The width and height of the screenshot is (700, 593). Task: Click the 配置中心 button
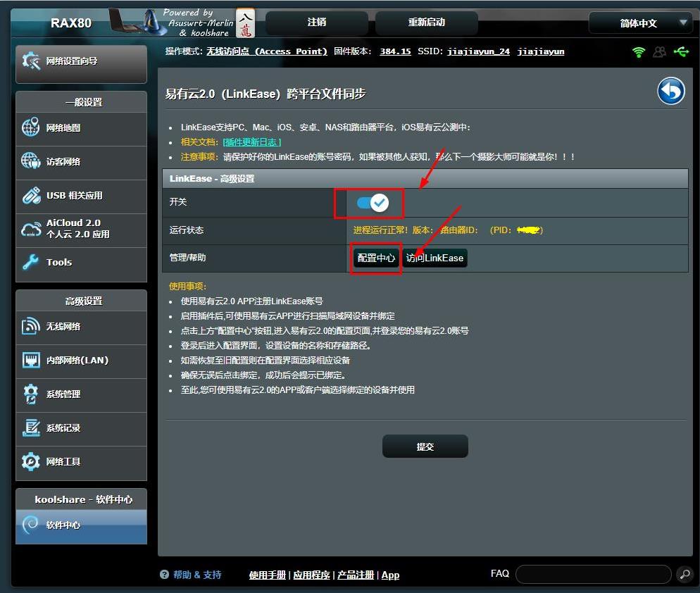point(376,258)
